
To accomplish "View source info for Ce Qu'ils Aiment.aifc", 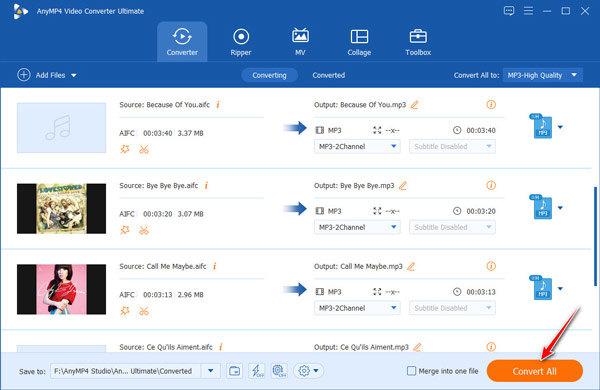I will 221,347.
